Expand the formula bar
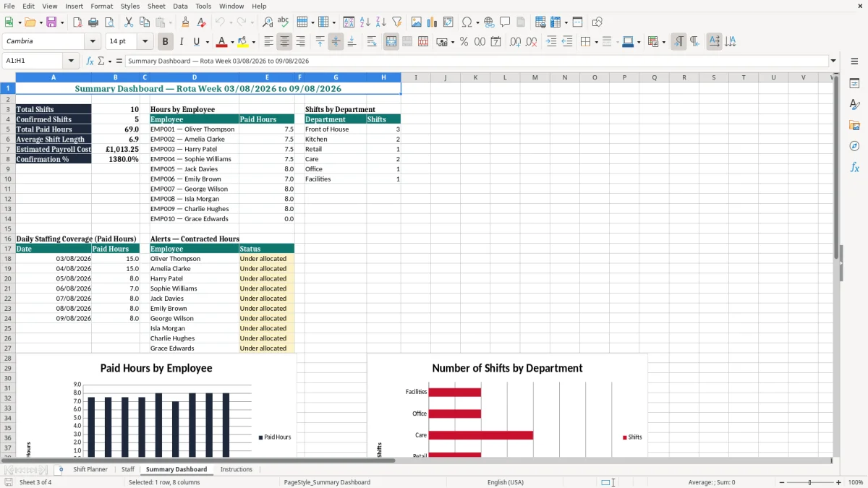This screenshot has width=868, height=488. tap(833, 61)
